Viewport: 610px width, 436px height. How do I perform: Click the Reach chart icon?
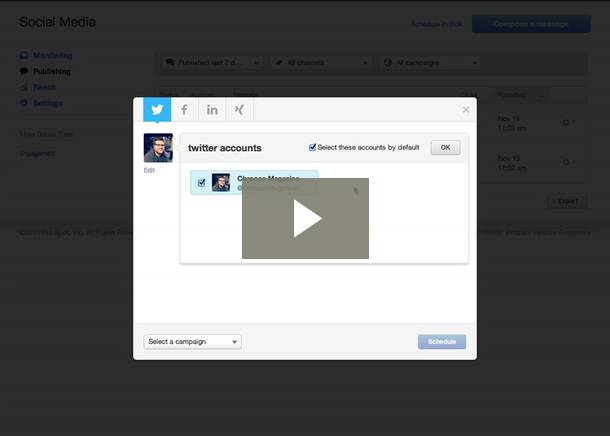coord(24,87)
